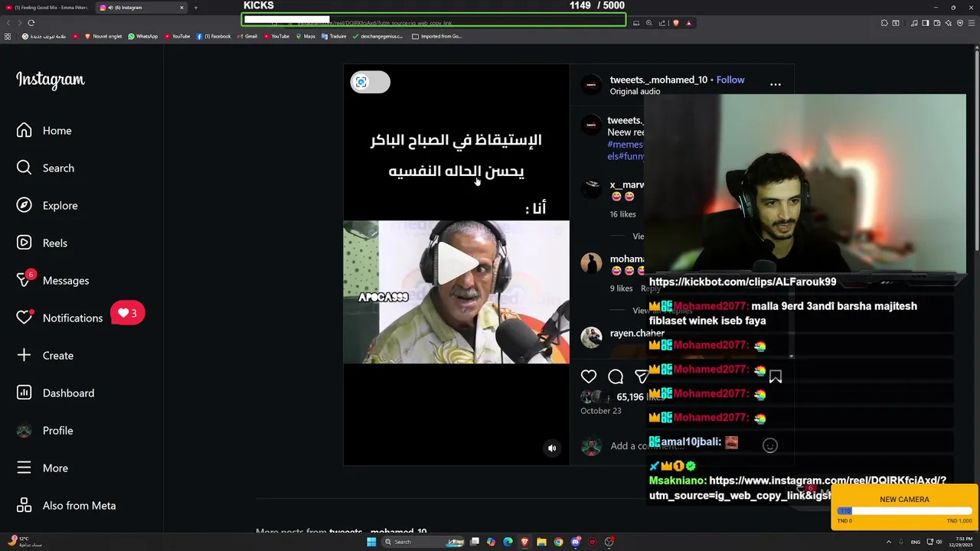
Task: Open Notifications panel
Action: coord(60,318)
